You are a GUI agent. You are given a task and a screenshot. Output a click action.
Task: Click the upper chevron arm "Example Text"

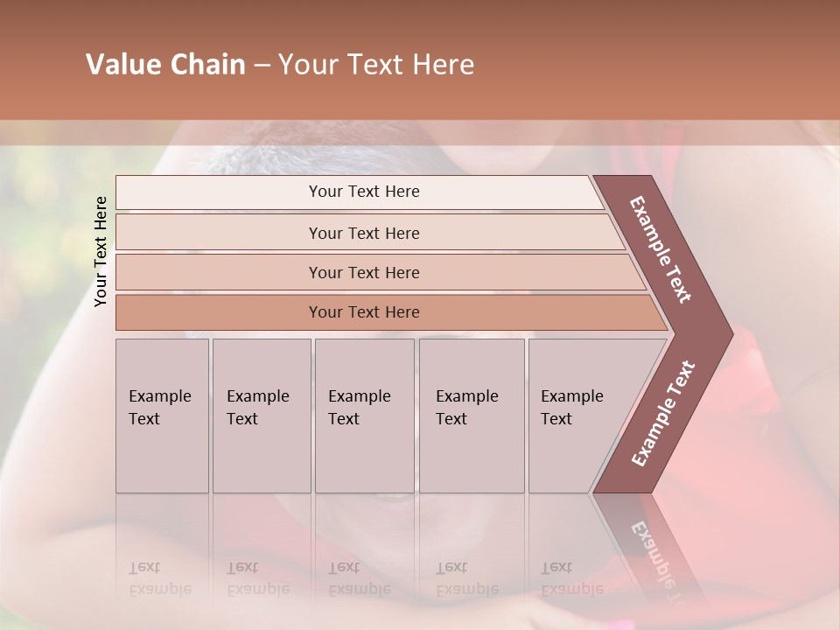pyautogui.click(x=661, y=249)
